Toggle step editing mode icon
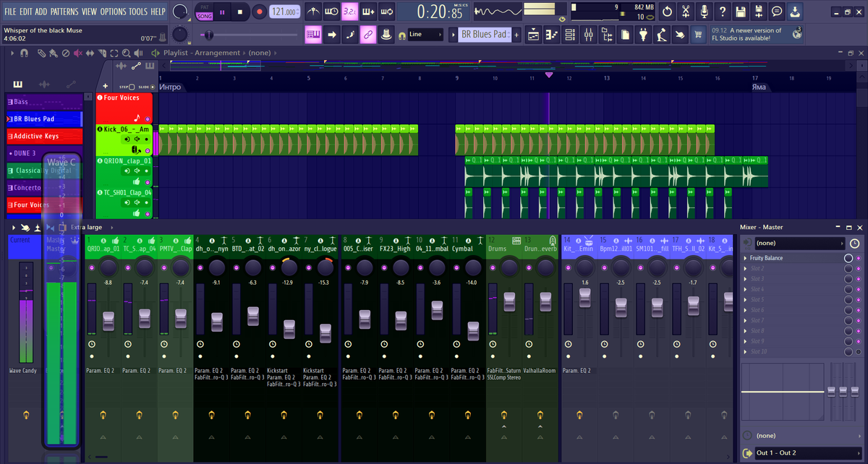Screen dimensions: 868x464 click(x=350, y=34)
